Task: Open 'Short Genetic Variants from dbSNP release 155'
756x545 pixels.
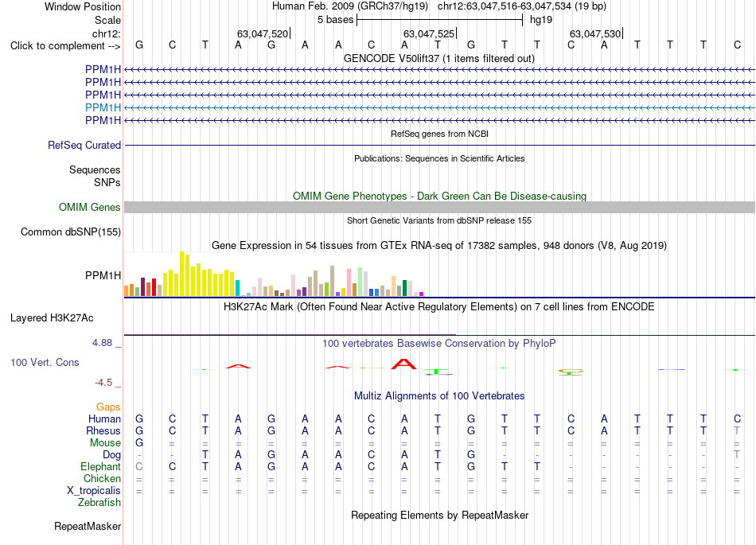Action: click(439, 220)
